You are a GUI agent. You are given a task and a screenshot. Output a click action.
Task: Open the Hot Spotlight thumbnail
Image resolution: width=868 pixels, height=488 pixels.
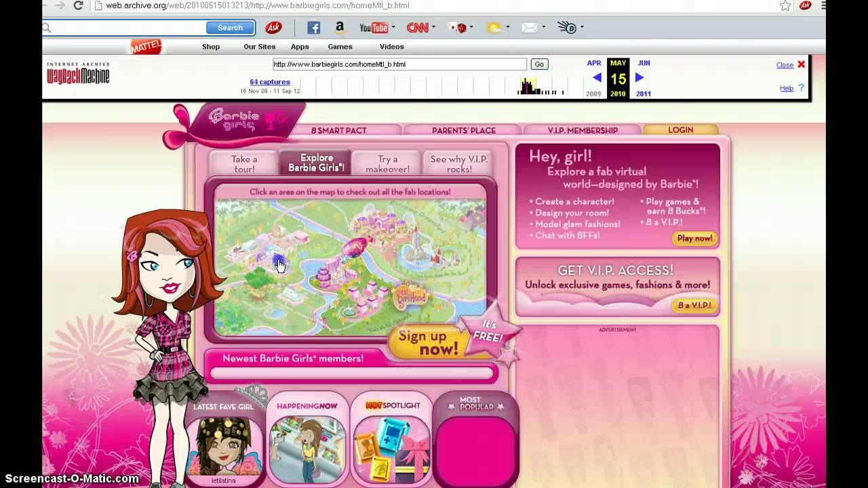pos(392,449)
